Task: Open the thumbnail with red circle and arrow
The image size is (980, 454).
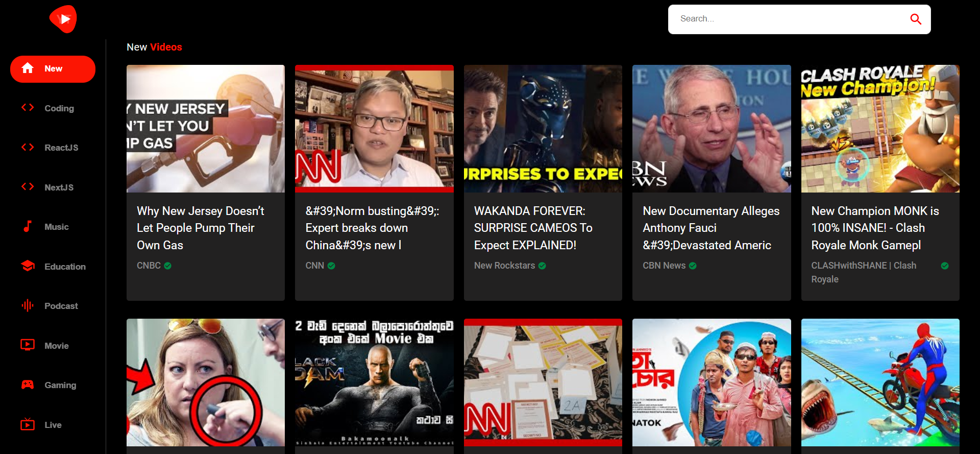Action: tap(206, 383)
